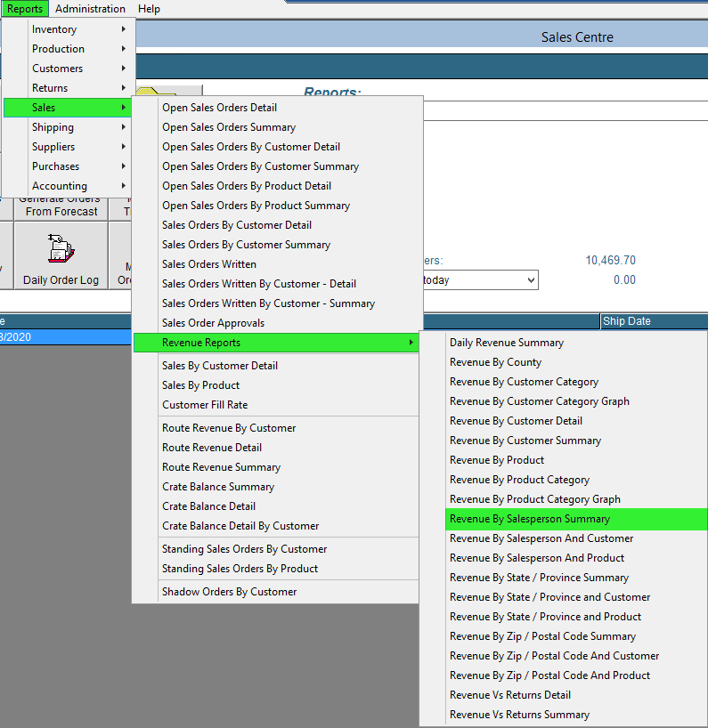Select Revenue By Zip / Postal Code And Product
Screen dimensions: 708x728
564,675
